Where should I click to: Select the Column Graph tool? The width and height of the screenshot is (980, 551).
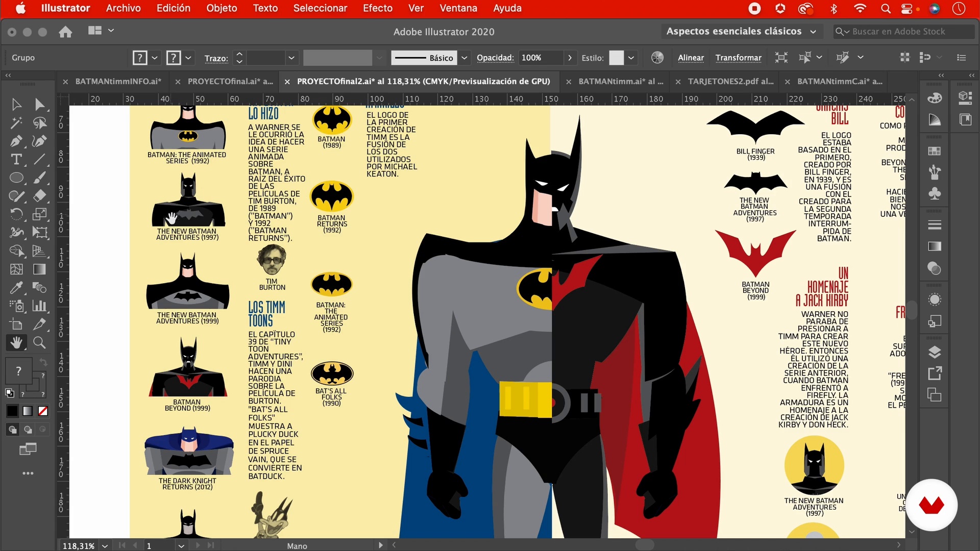(40, 306)
